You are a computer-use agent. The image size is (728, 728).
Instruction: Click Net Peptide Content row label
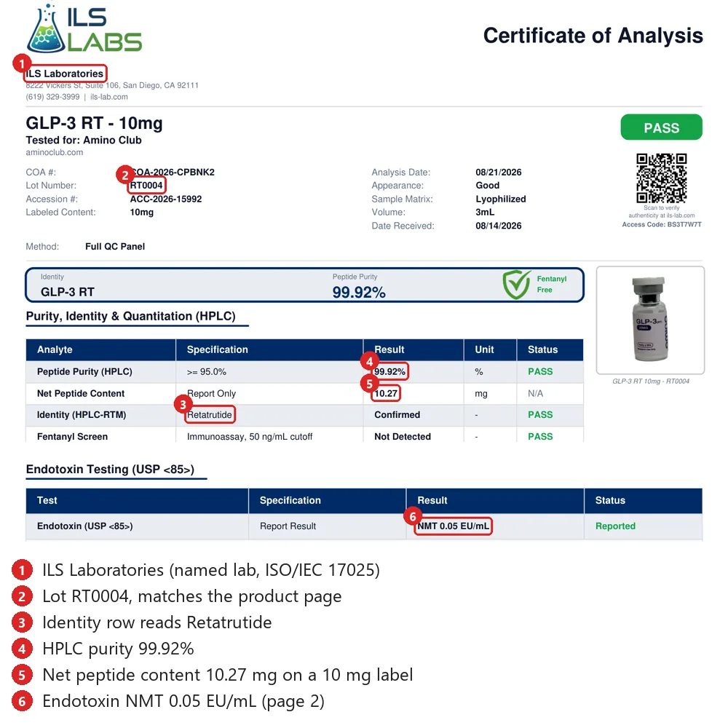tap(81, 394)
